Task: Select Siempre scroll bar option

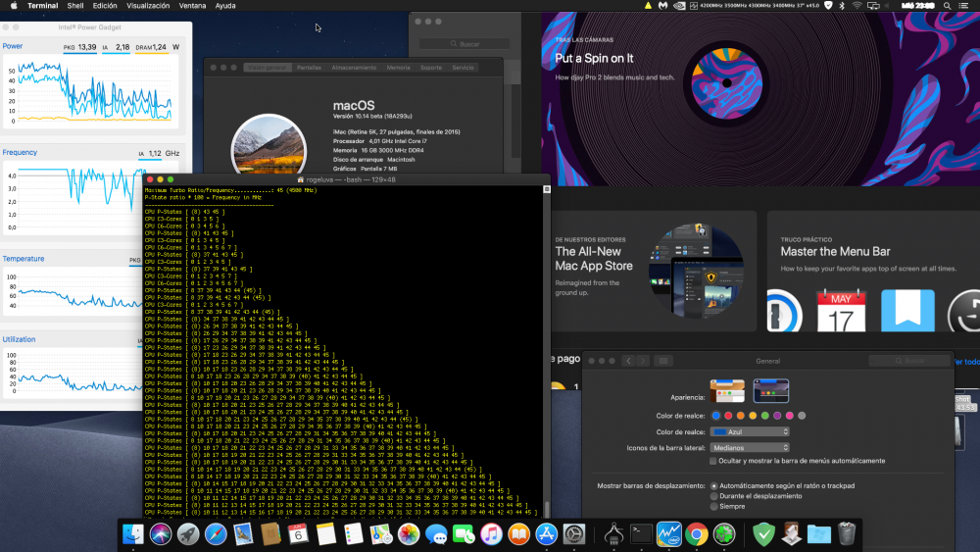Action: point(713,506)
